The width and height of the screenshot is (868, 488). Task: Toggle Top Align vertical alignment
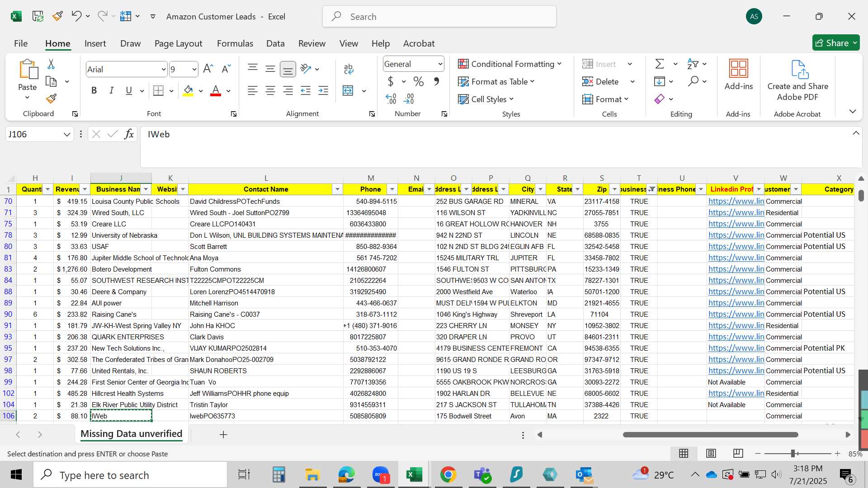pos(253,69)
